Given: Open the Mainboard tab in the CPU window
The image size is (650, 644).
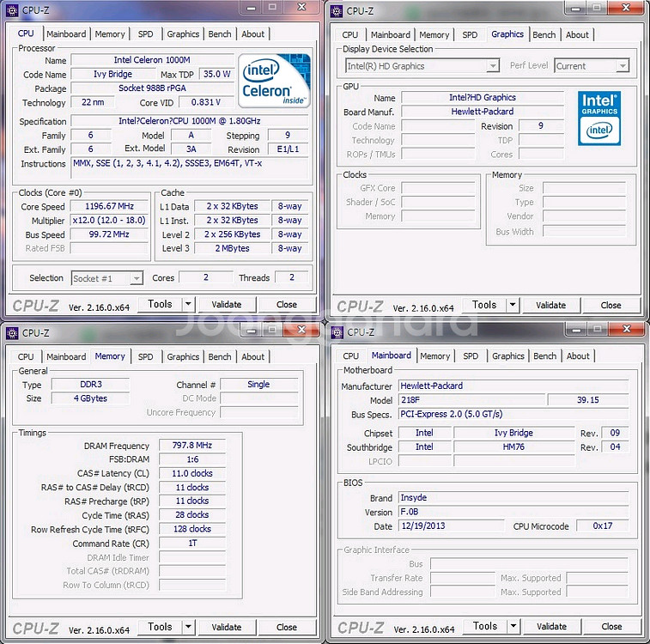Looking at the screenshot, I should [x=66, y=34].
